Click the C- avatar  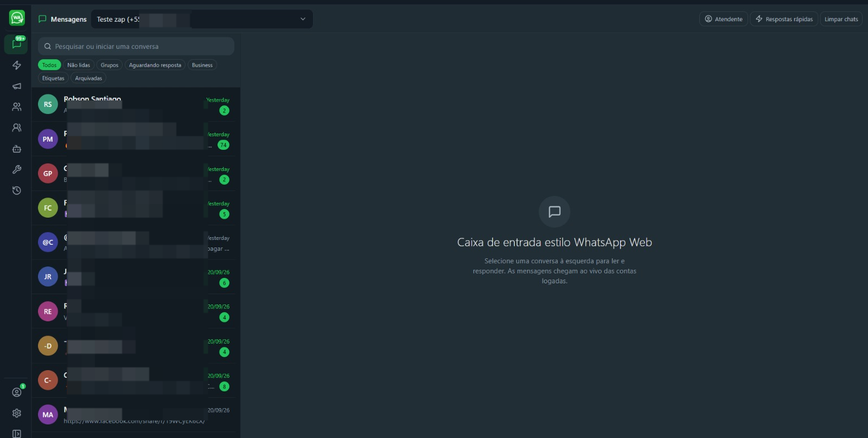pyautogui.click(x=48, y=380)
